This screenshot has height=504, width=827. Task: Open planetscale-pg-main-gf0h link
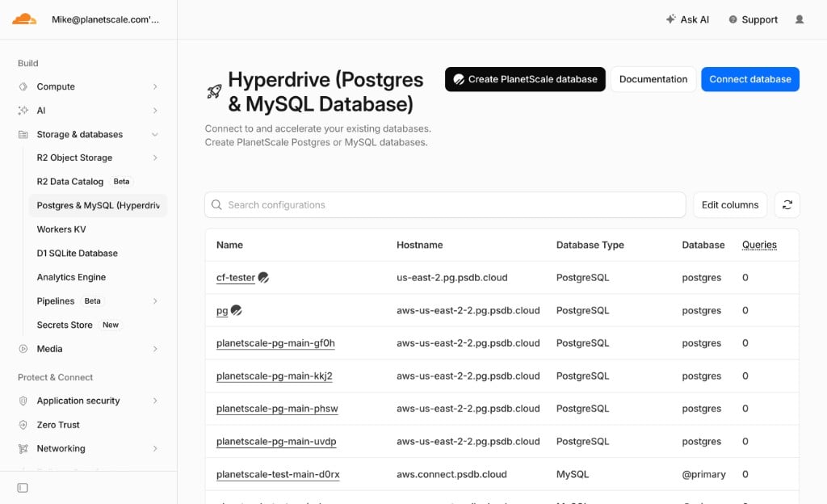(x=275, y=343)
